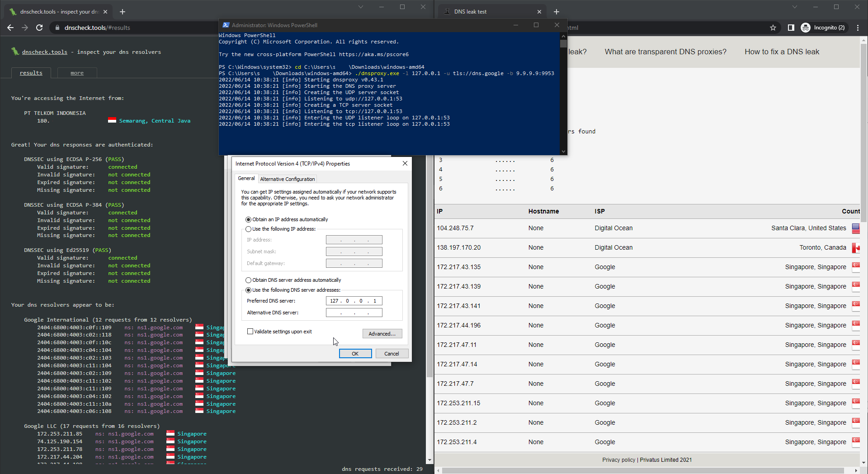Click Canada flag in 138.197.170.20 row
This screenshot has height=474, width=868.
click(x=856, y=248)
